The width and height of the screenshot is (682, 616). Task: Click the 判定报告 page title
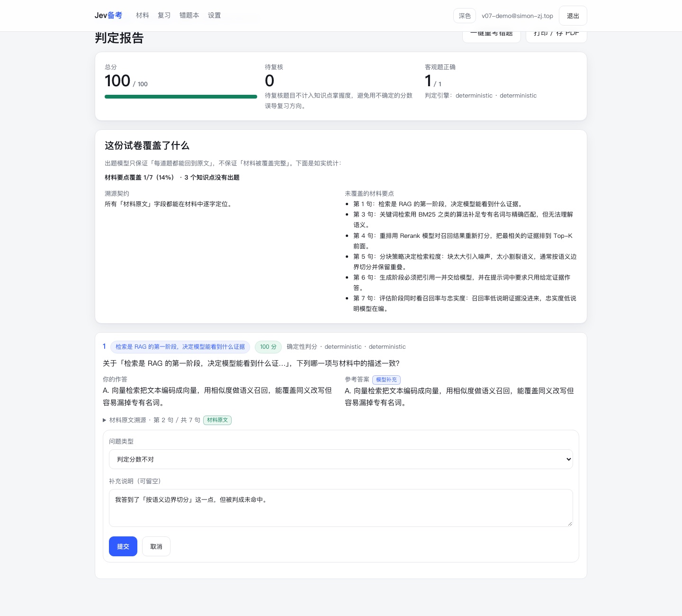(x=119, y=38)
